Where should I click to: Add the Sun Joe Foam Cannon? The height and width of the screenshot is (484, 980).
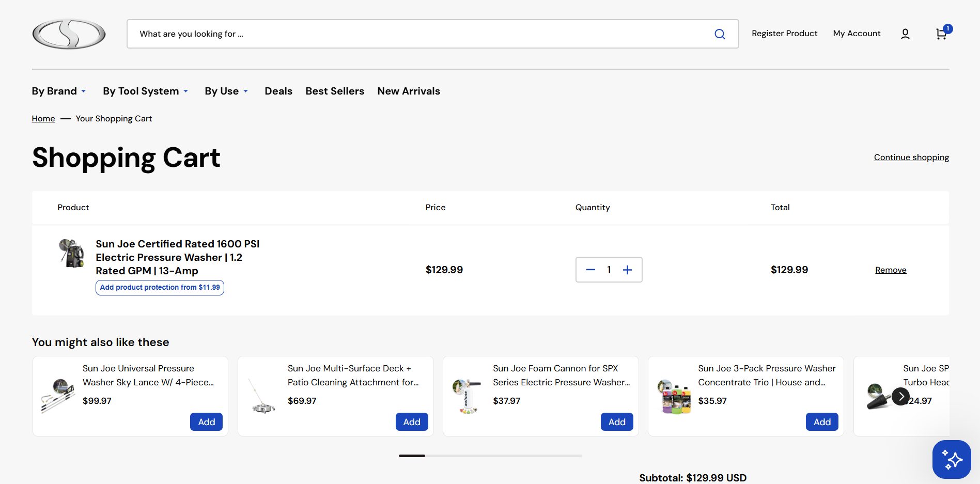(617, 422)
